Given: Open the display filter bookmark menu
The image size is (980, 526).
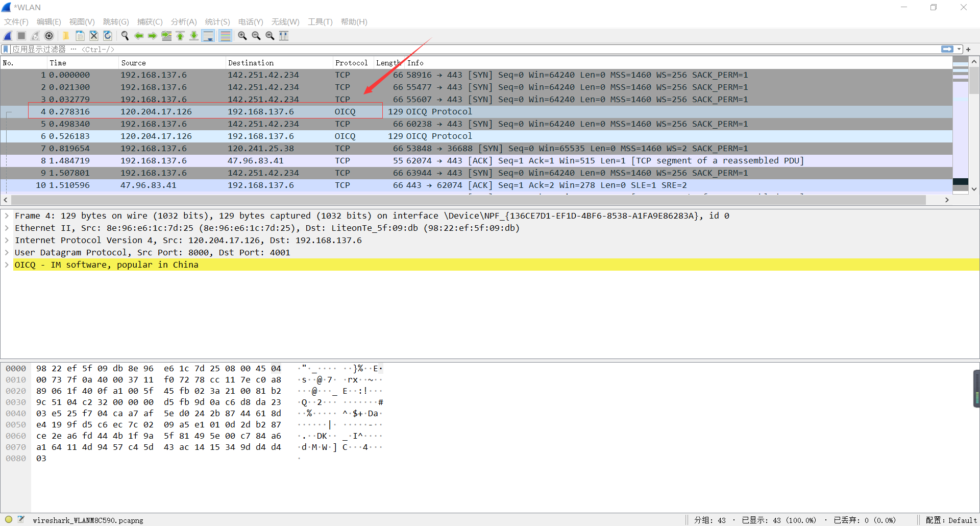Looking at the screenshot, I should click(x=6, y=50).
